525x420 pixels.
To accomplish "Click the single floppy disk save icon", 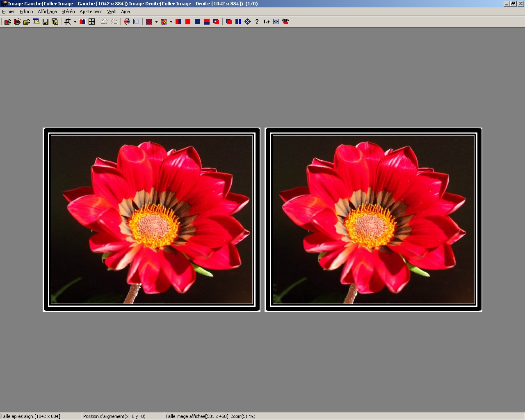I will (46, 22).
